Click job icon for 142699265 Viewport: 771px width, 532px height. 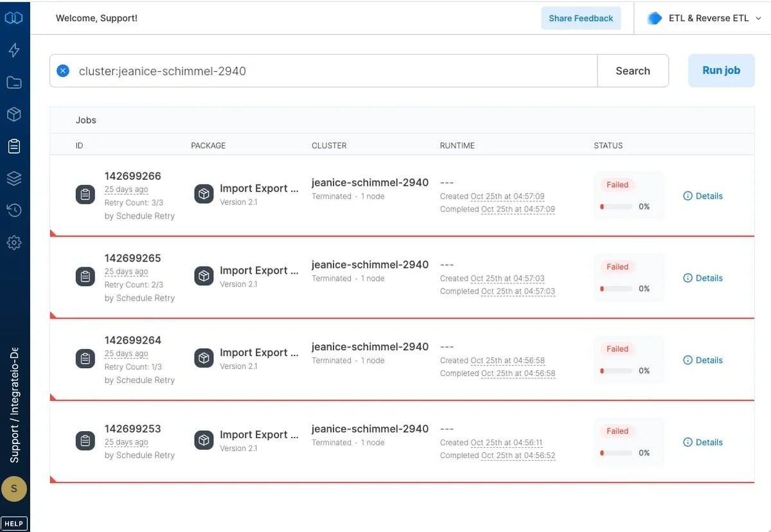tap(85, 277)
